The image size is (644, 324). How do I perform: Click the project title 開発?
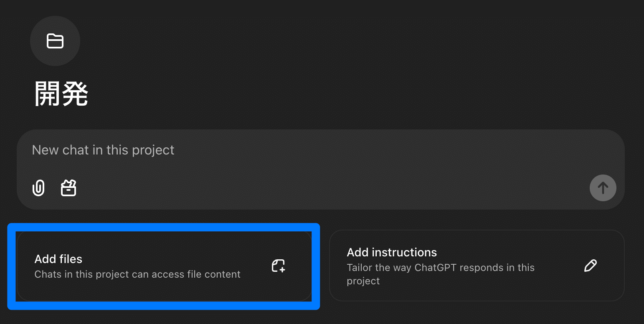(x=61, y=94)
